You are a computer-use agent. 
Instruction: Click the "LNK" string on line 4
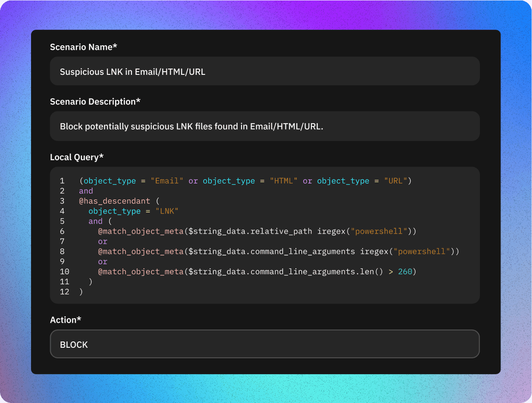pos(167,211)
